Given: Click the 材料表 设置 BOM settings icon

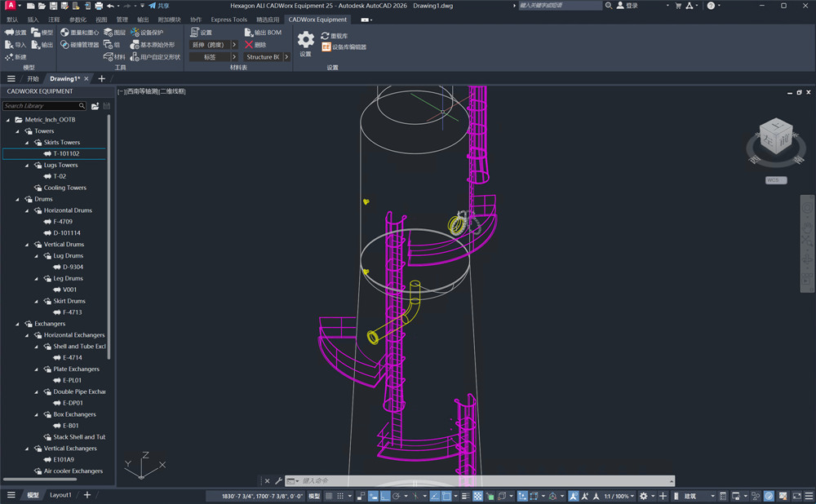Looking at the screenshot, I should point(195,33).
